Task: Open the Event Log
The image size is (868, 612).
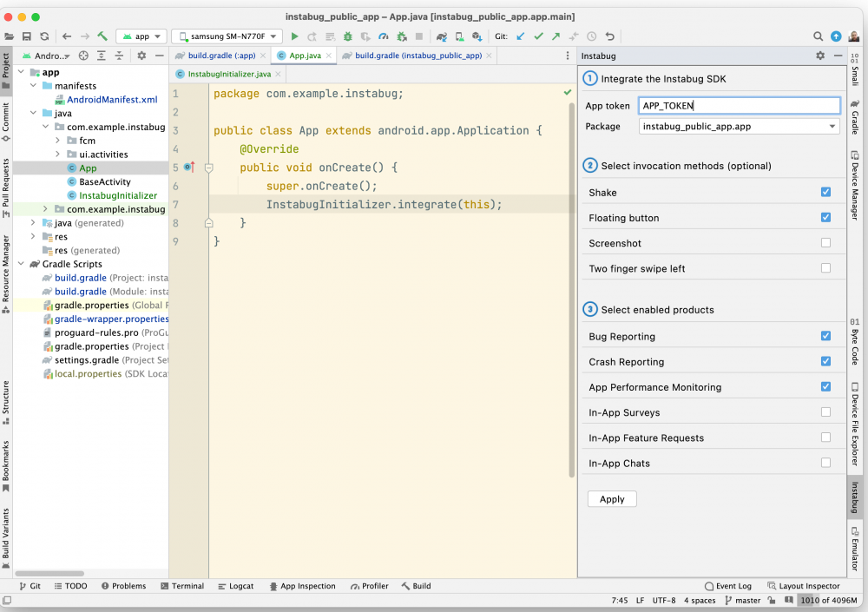Action: pyautogui.click(x=728, y=586)
